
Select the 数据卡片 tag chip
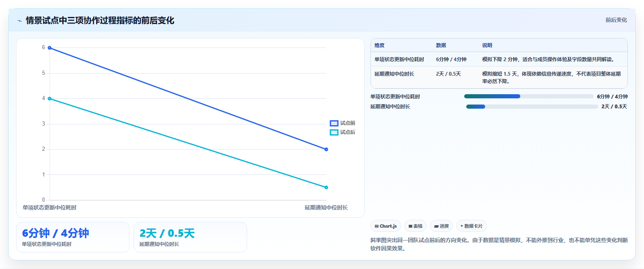472,226
